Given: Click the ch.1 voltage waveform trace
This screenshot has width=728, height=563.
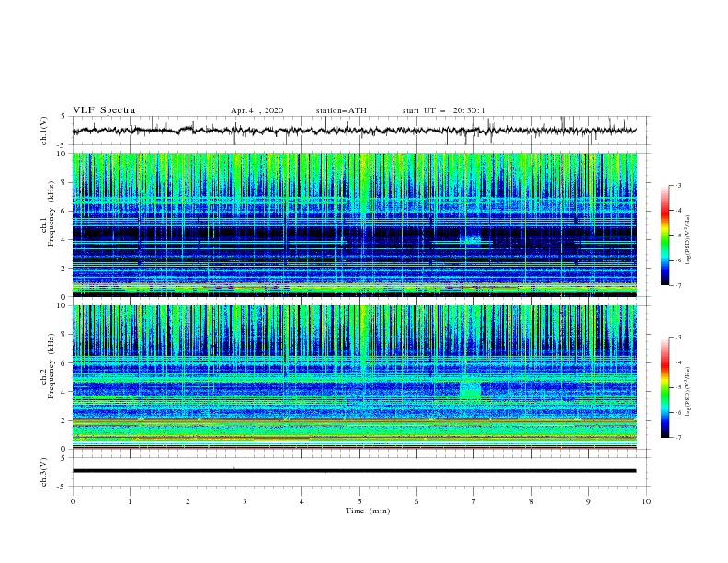Looking at the screenshot, I should (x=354, y=131).
